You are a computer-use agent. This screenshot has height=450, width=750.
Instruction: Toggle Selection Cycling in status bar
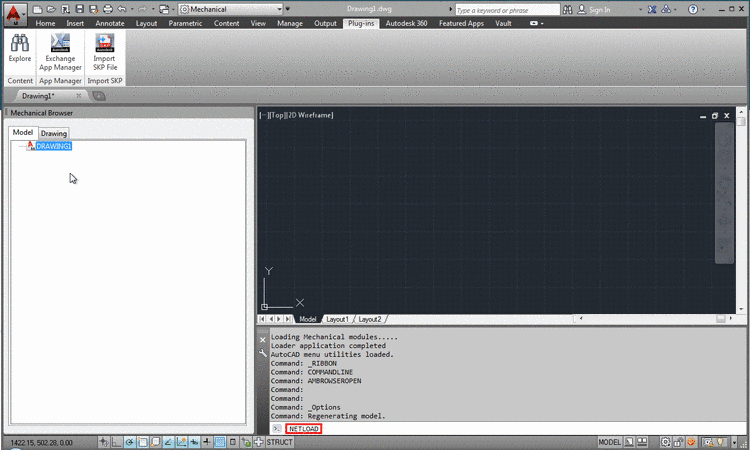246,442
